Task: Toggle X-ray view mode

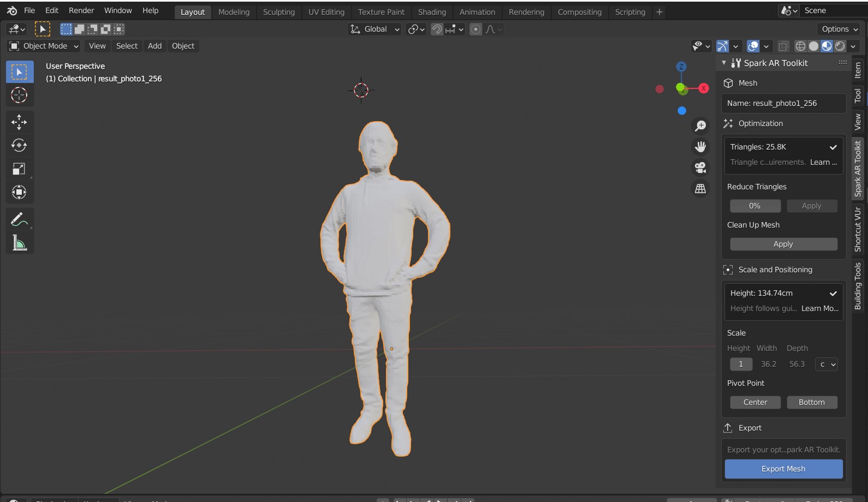Action: point(783,46)
